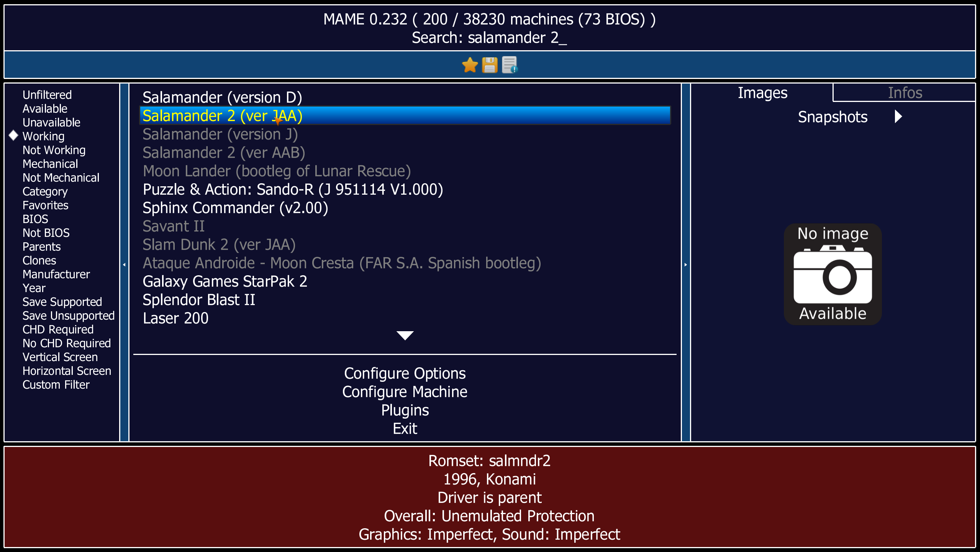Screen dimensions: 980x552
Task: Select Salamander (version J)
Action: [405, 134]
